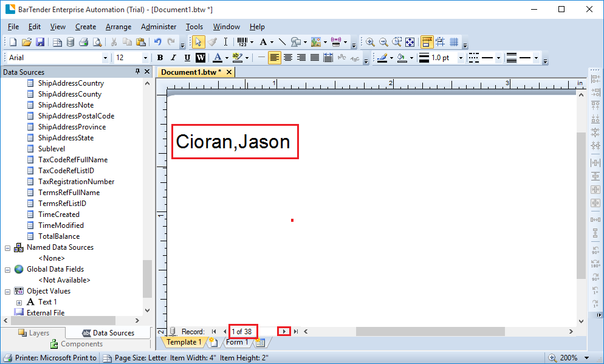Collapse the Named Data Sources node
Viewport: 604px width, 364px height.
(7, 248)
